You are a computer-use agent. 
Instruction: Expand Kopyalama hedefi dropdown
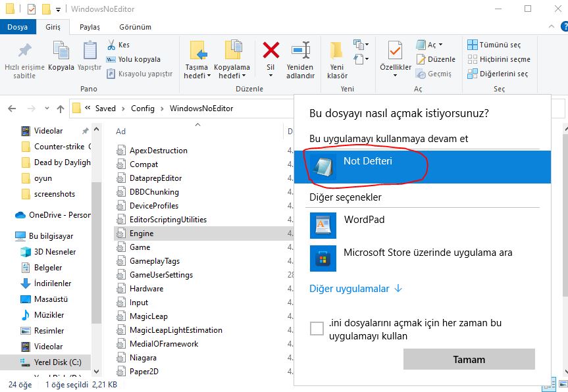[x=244, y=76]
